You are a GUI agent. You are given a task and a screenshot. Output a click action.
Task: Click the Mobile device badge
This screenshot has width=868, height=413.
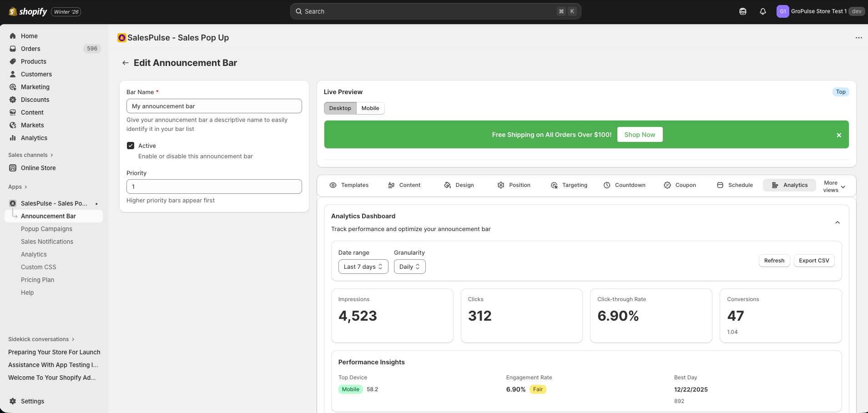tap(350, 389)
